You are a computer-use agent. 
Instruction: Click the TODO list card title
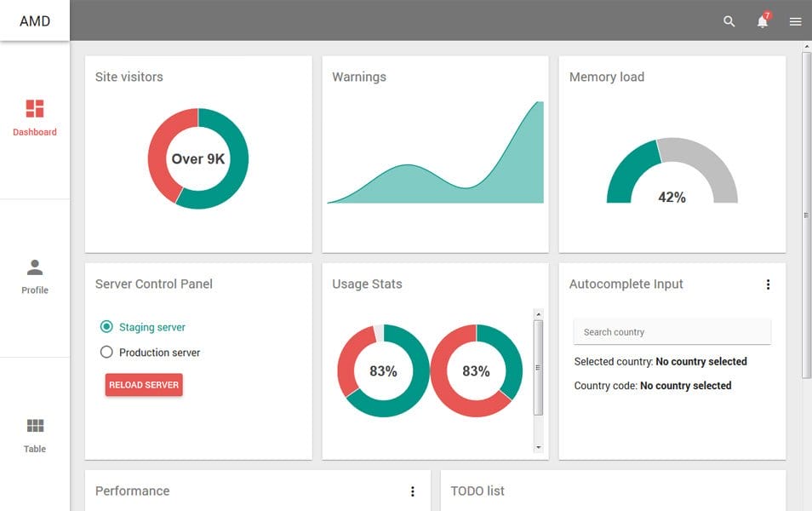[x=477, y=491]
